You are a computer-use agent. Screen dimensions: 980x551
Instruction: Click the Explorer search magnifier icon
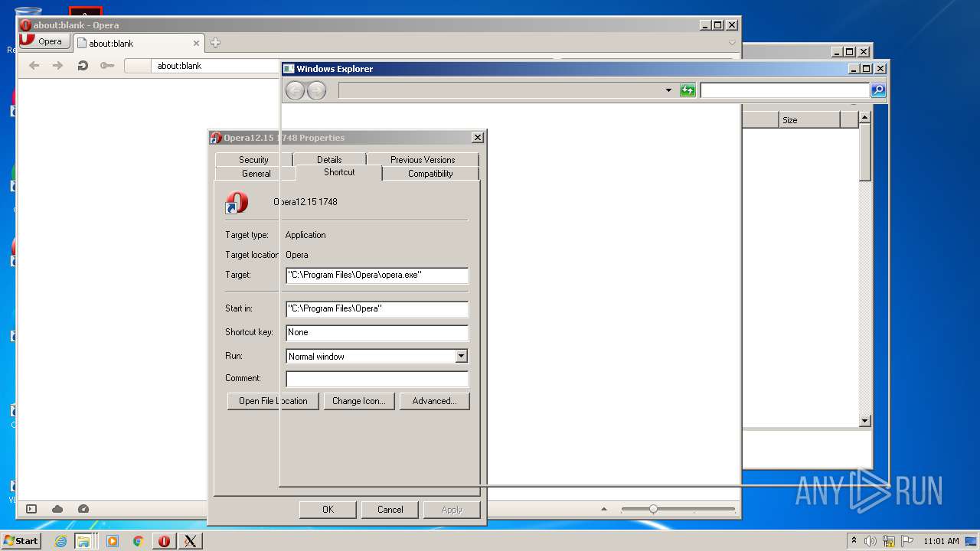tap(878, 90)
